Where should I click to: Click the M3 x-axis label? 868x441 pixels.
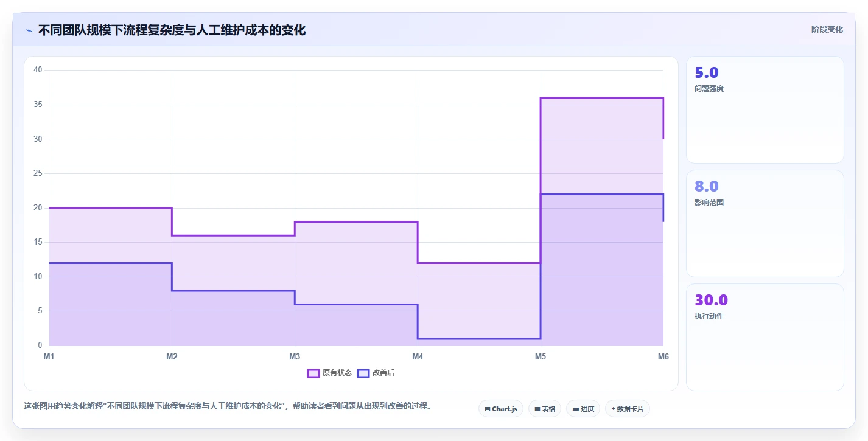tap(295, 357)
